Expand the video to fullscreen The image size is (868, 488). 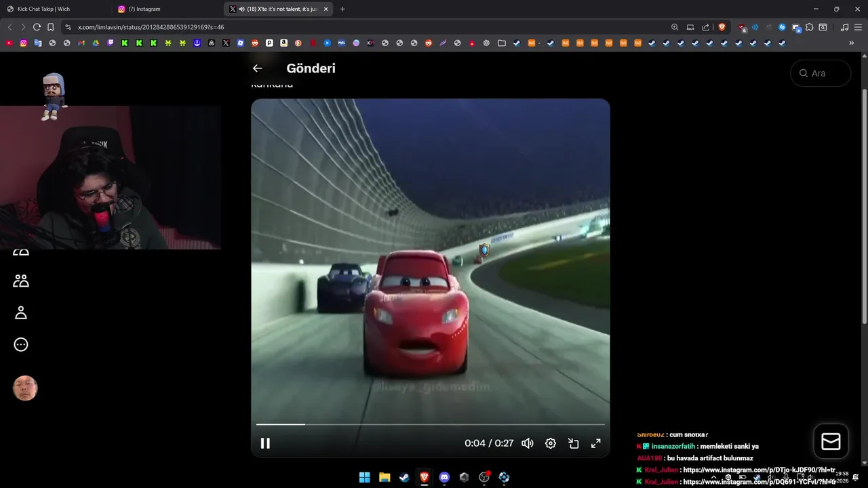(x=596, y=443)
